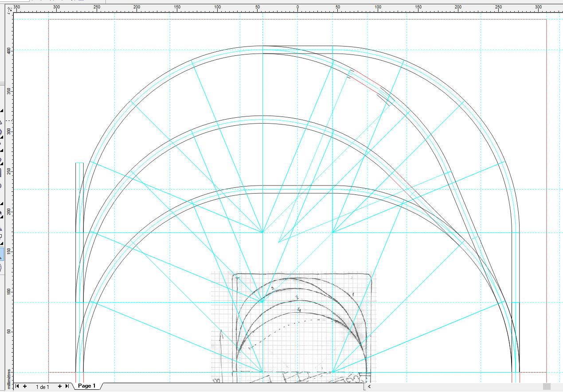Jump to last page using navigator arrow
This screenshot has height=392, width=563.
[67, 386]
